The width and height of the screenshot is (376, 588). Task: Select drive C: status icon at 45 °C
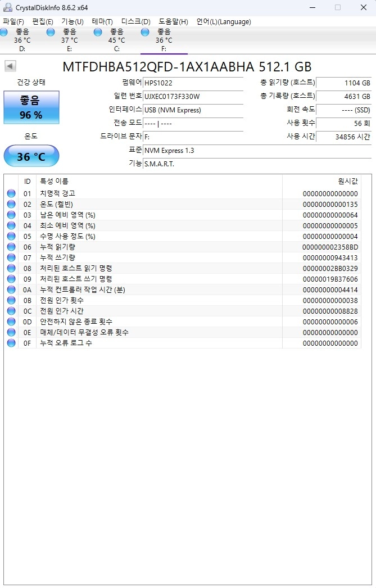click(x=98, y=32)
